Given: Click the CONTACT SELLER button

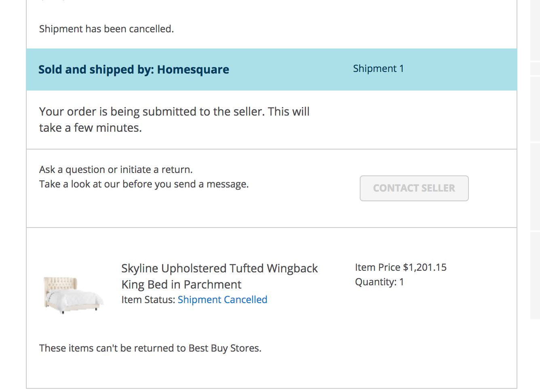Looking at the screenshot, I should click(414, 188).
